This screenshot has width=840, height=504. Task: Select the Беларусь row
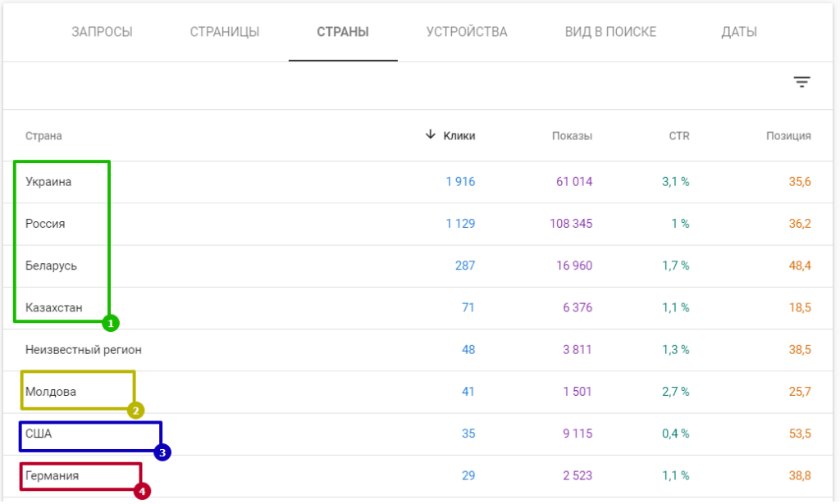pyautogui.click(x=418, y=266)
